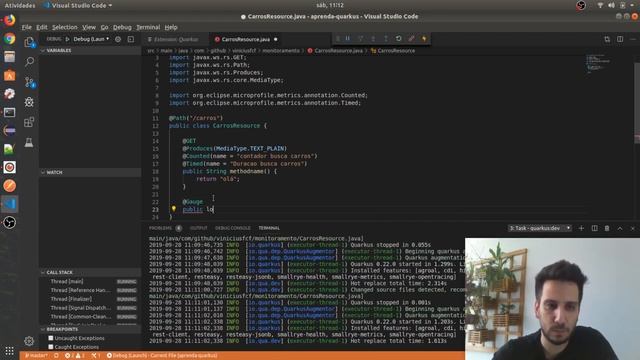Click Step Into in the debug toolbar
This screenshot has width=640, height=360.
click(373, 38)
